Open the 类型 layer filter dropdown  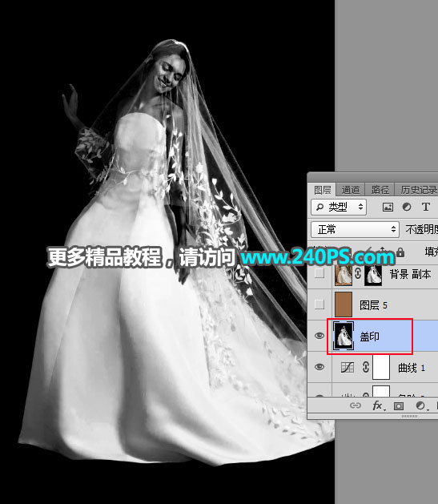339,207
